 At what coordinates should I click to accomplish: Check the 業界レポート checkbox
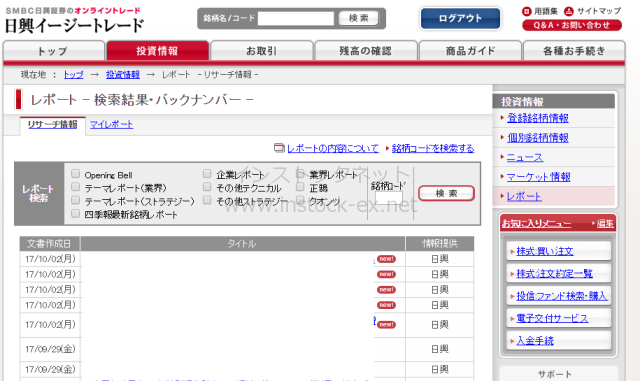(x=300, y=174)
